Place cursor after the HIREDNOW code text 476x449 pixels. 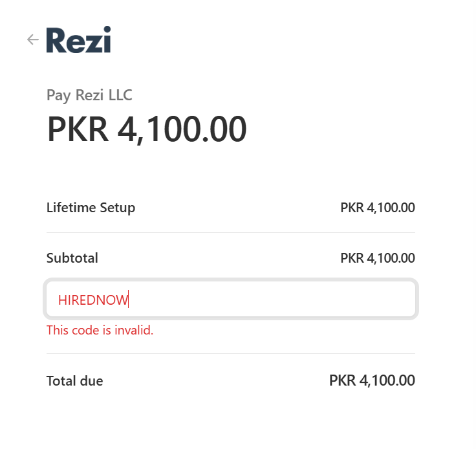tap(129, 300)
